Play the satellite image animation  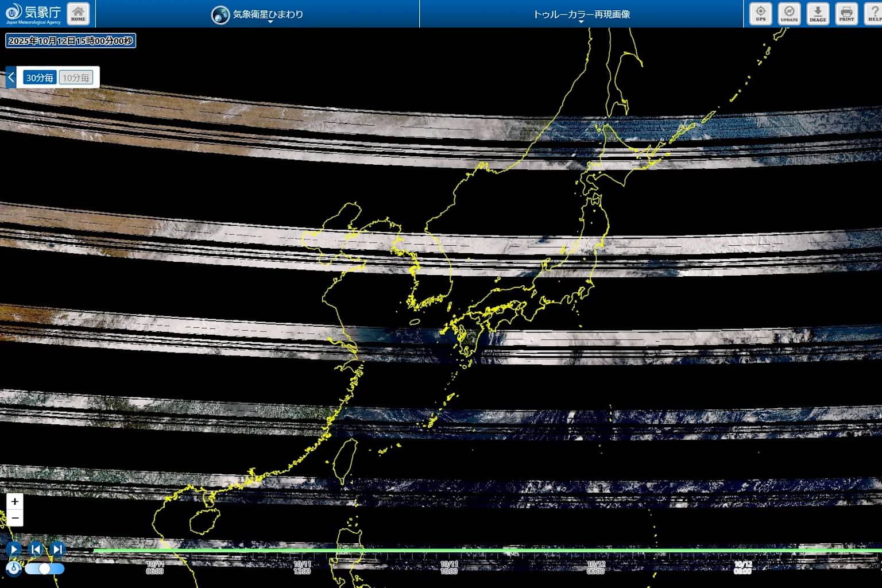coord(14,550)
